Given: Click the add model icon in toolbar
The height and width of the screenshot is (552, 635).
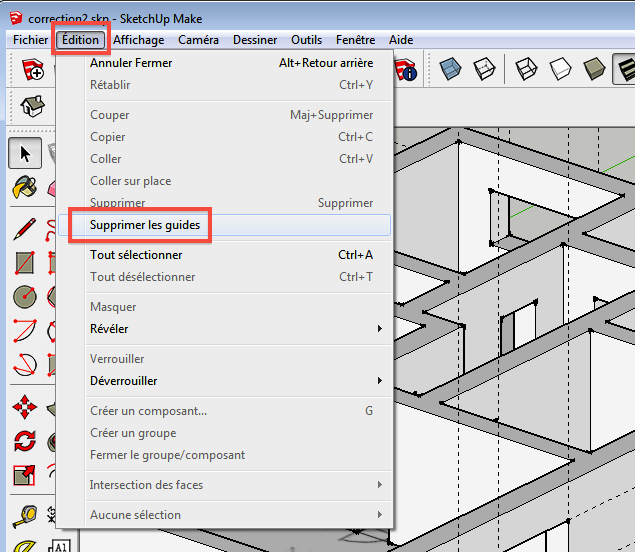Looking at the screenshot, I should click(x=32, y=69).
